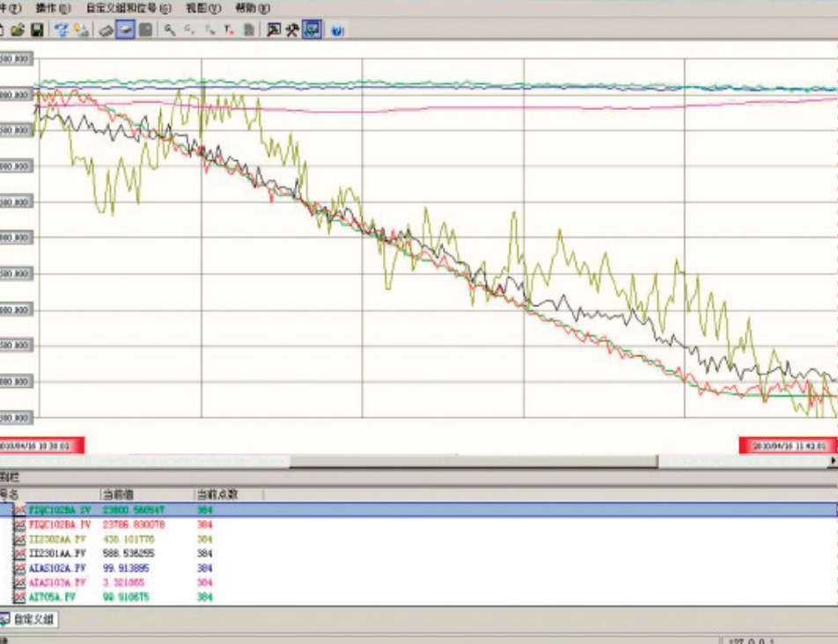The height and width of the screenshot is (644, 838).
Task: Toggle the trend icon beside AI705A.PV
Action: coord(20,597)
